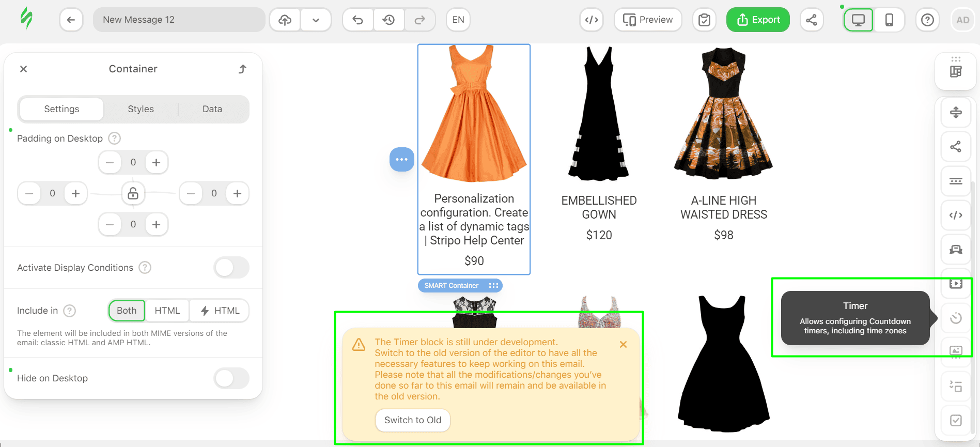
Task: Click the undo arrow icon
Action: (357, 20)
